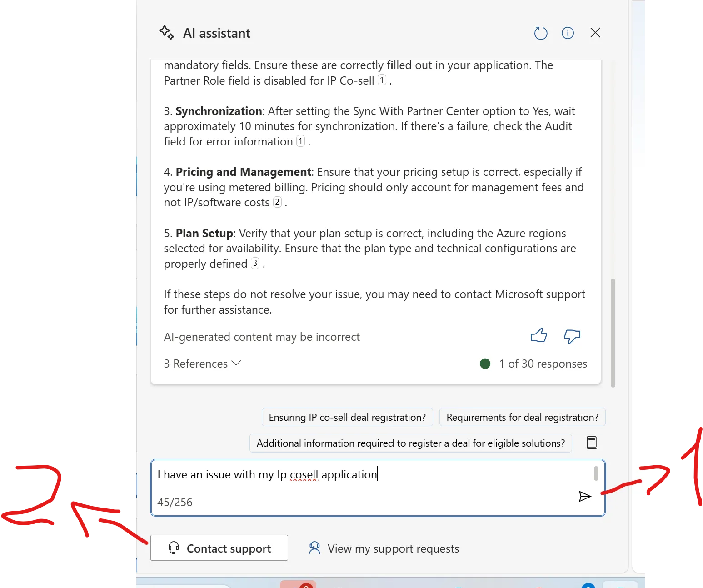Screen dimensions: 703x588
Task: Give the response a thumbs up
Action: (539, 336)
